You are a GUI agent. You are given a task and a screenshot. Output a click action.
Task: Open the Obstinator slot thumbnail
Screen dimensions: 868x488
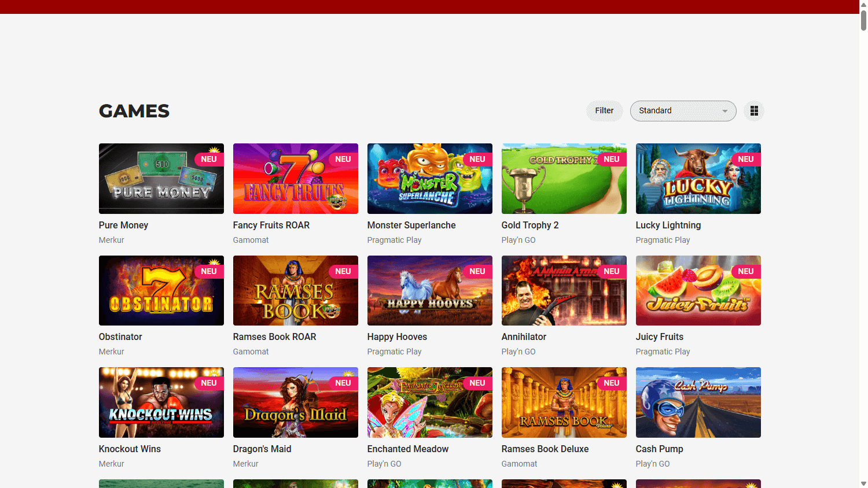pos(161,290)
